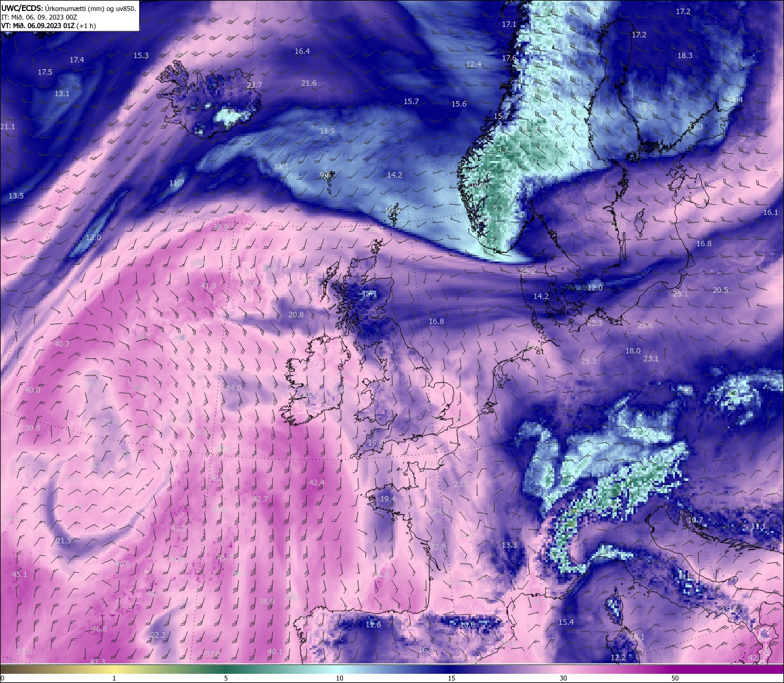
Task: Select the 23.8 value over France
Action: point(438,547)
